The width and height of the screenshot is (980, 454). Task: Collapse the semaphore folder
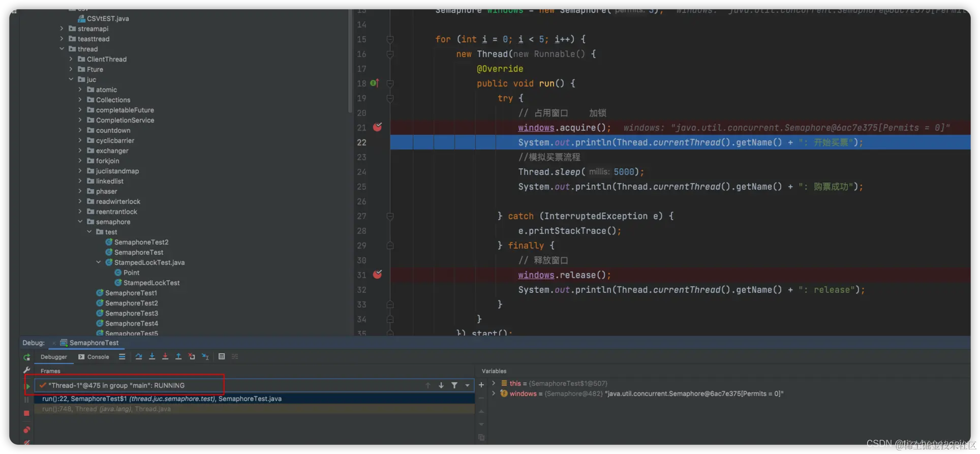pos(80,222)
